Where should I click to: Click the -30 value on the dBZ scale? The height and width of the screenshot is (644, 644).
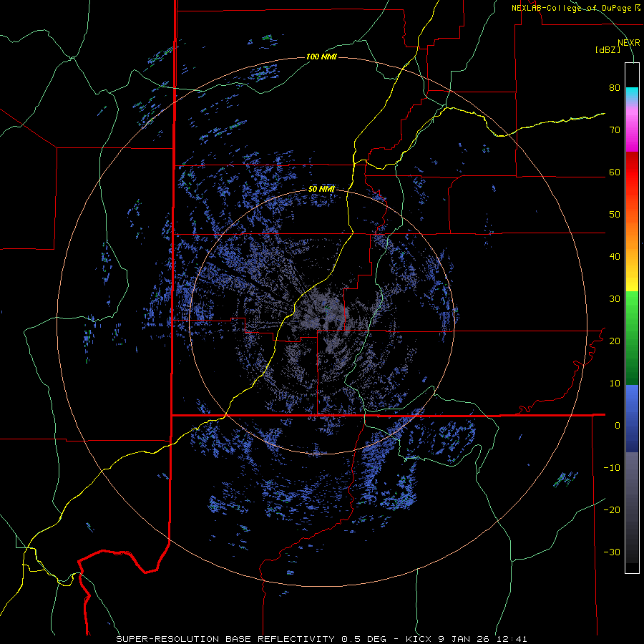coord(612,552)
